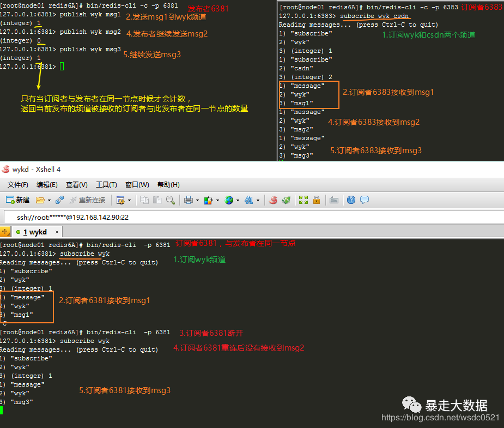504x428 pixels.
Task: Click the speech bubble icon
Action: click(x=365, y=200)
